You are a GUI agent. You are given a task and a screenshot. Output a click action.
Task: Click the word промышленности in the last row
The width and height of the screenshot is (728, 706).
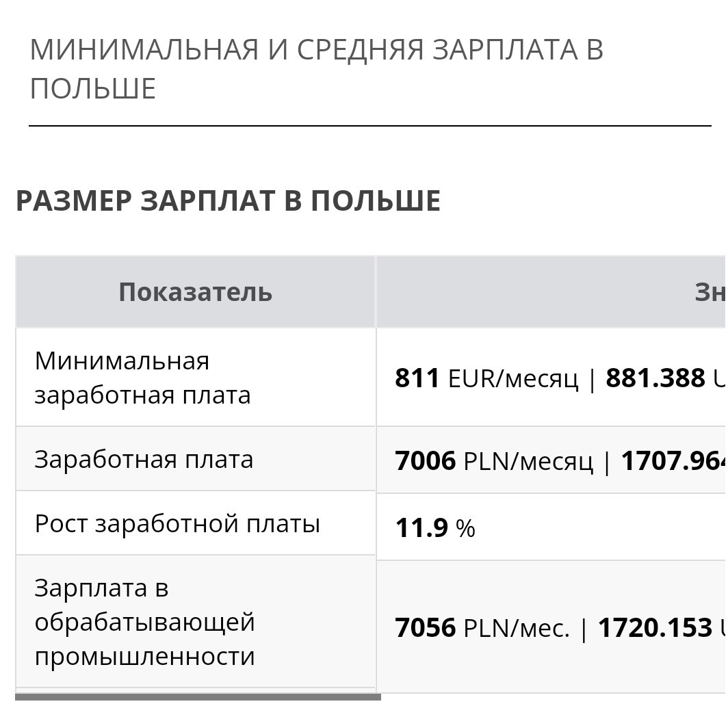(144, 656)
